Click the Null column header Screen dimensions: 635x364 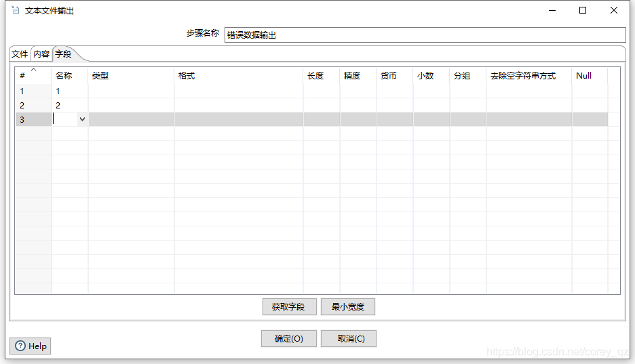pyautogui.click(x=590, y=76)
